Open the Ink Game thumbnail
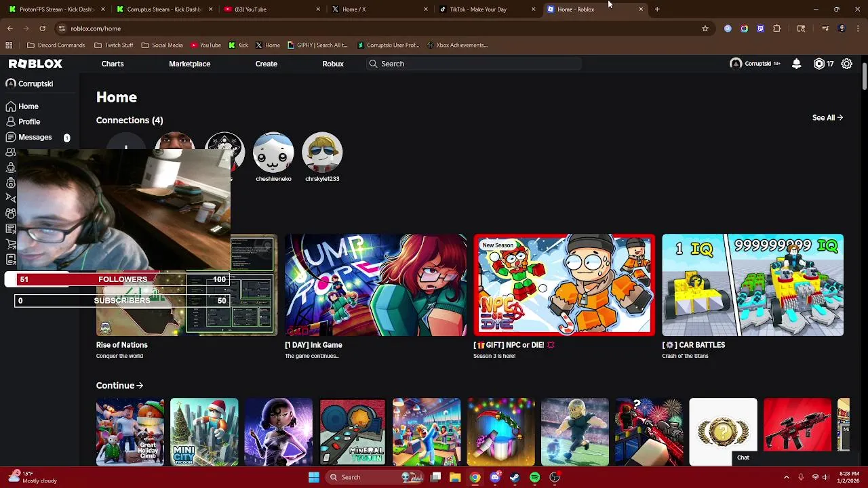Image resolution: width=868 pixels, height=488 pixels. (x=376, y=285)
